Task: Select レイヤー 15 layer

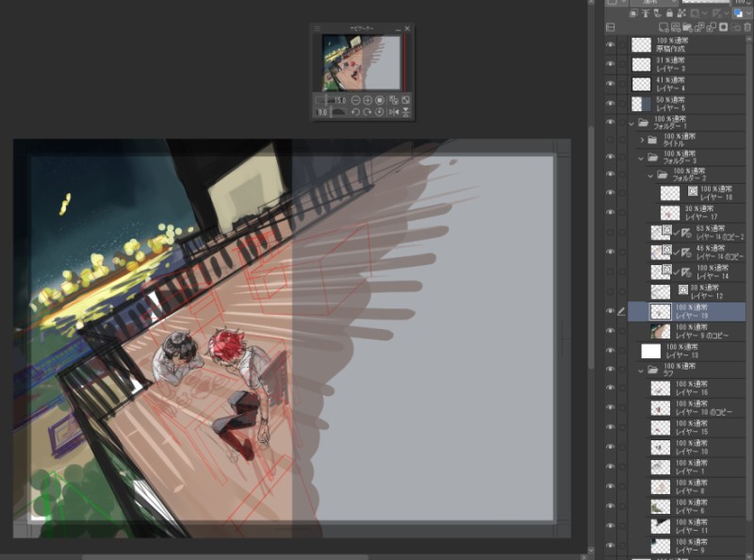Action: (x=687, y=427)
